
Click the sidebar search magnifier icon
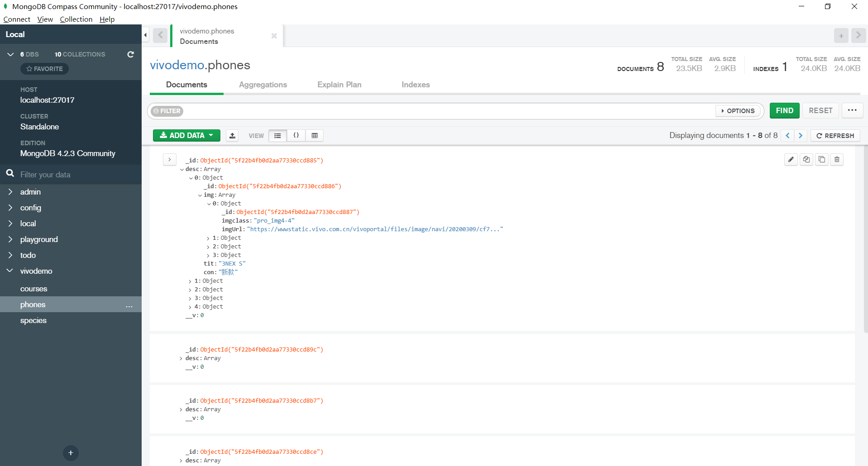(10, 173)
